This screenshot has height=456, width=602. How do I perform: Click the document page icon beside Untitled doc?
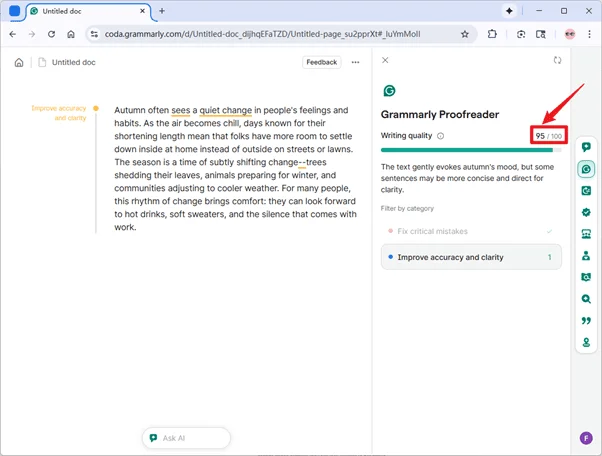tap(42, 63)
